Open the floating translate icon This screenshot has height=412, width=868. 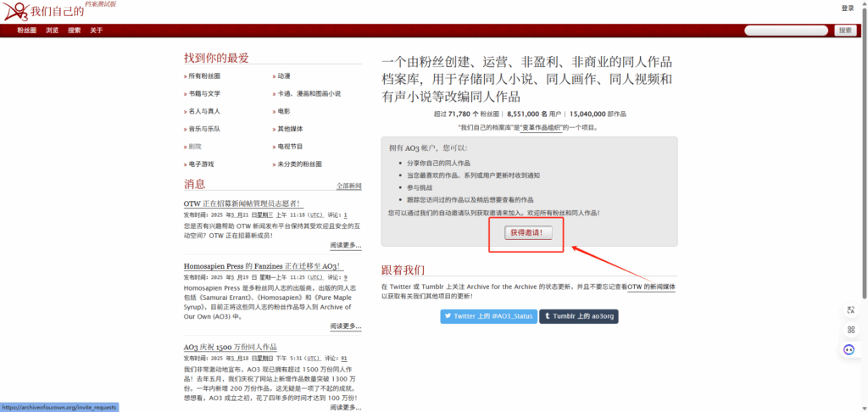click(x=851, y=310)
